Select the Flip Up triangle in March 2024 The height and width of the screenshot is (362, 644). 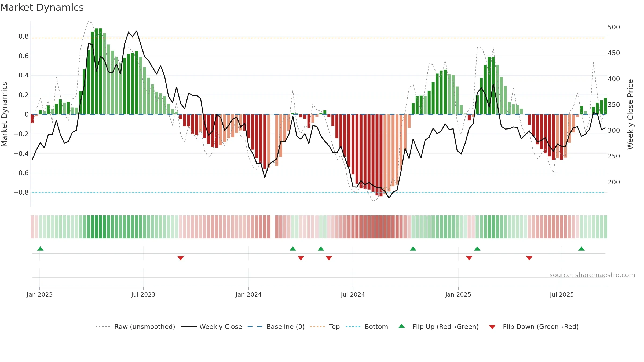pyautogui.click(x=293, y=249)
